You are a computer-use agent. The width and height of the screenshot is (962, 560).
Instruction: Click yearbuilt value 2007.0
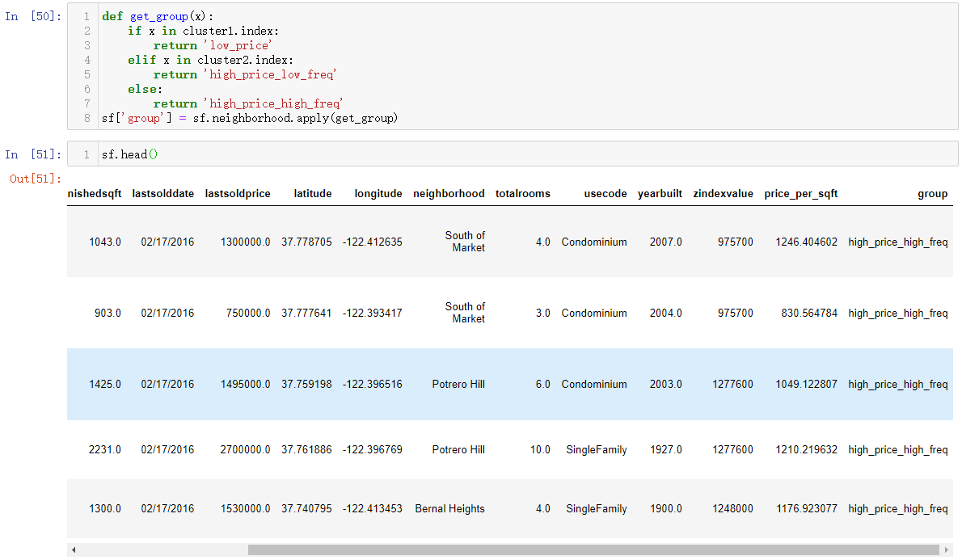[665, 242]
